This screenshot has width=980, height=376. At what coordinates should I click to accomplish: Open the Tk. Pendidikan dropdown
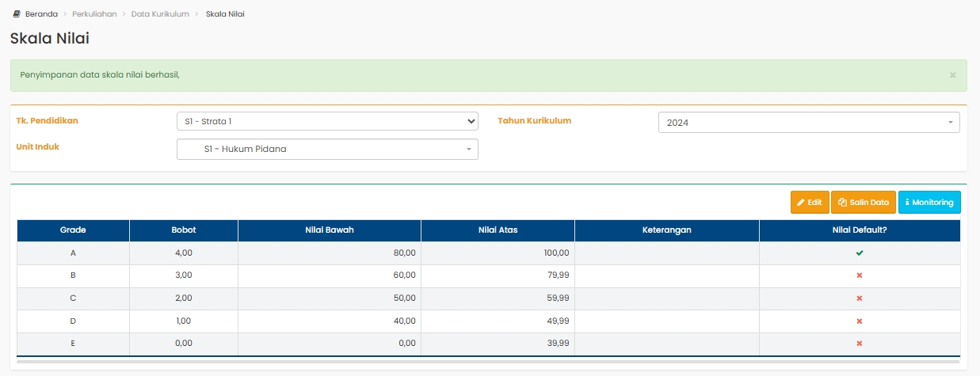327,121
